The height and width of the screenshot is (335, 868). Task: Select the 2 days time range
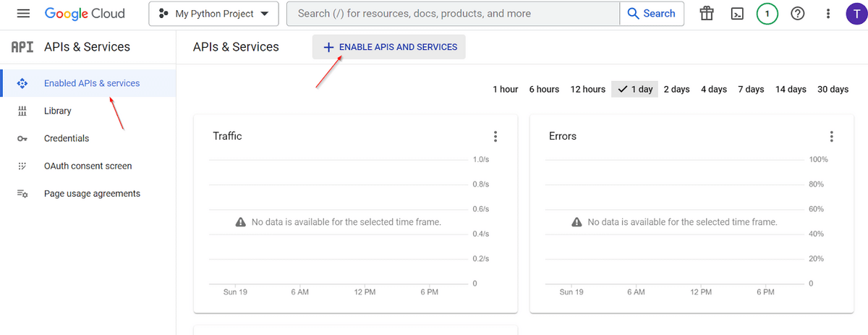point(676,89)
